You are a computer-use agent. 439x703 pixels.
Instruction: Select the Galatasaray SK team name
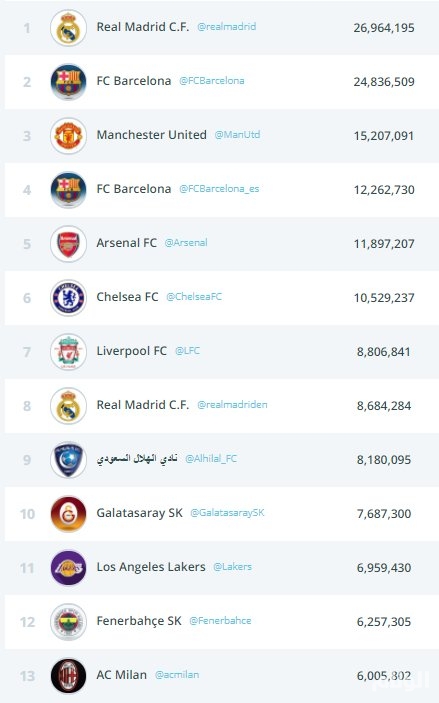139,513
